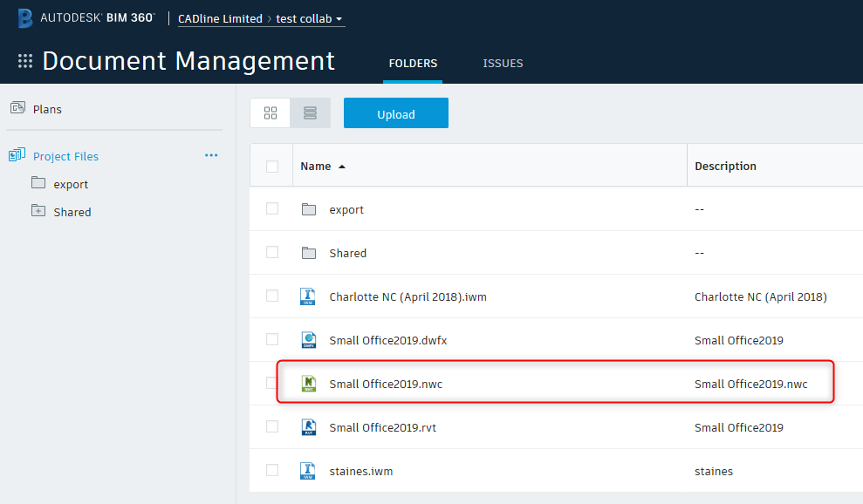
Task: Open the test collab project dropdown
Action: click(309, 18)
